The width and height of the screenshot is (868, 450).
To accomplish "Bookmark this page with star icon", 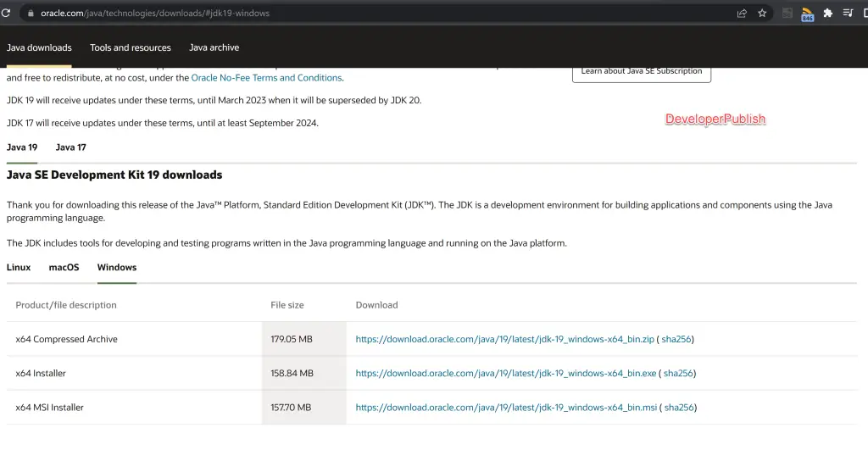I will 762,13.
